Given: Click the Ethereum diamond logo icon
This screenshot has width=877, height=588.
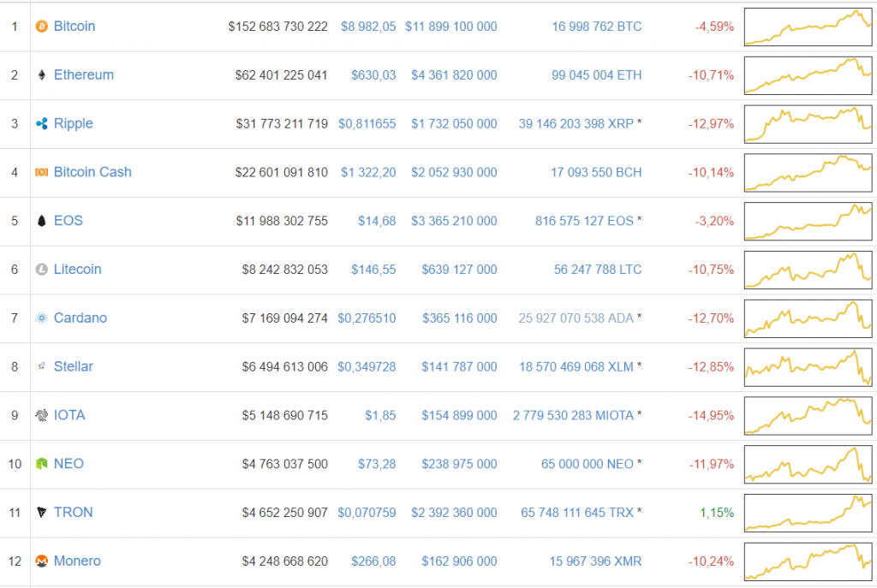Looking at the screenshot, I should pos(41,75).
